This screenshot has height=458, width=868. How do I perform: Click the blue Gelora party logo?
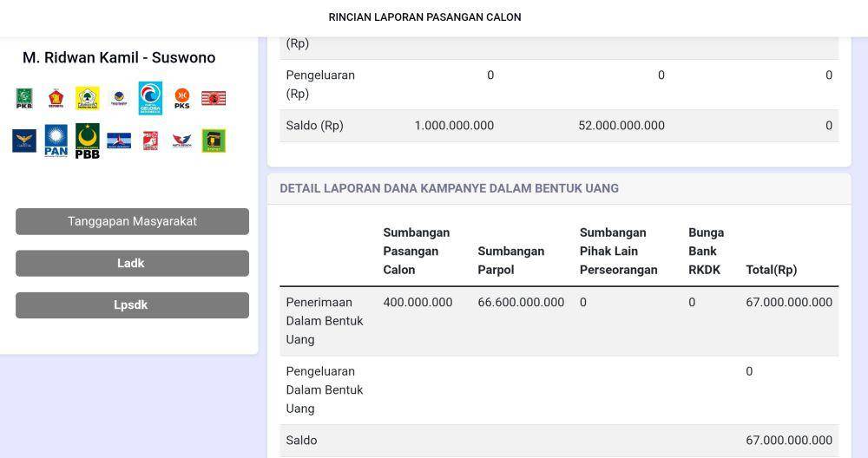tap(150, 99)
